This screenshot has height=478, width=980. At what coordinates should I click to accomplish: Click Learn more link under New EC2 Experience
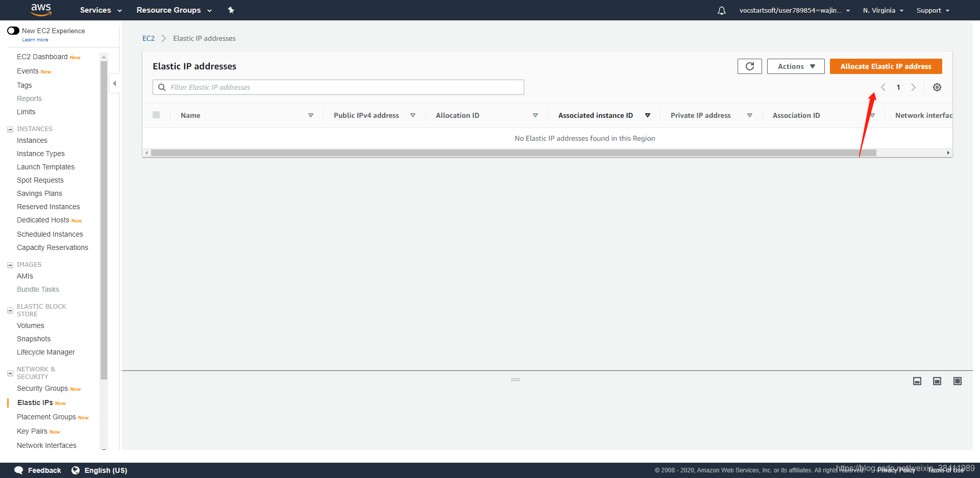35,40
